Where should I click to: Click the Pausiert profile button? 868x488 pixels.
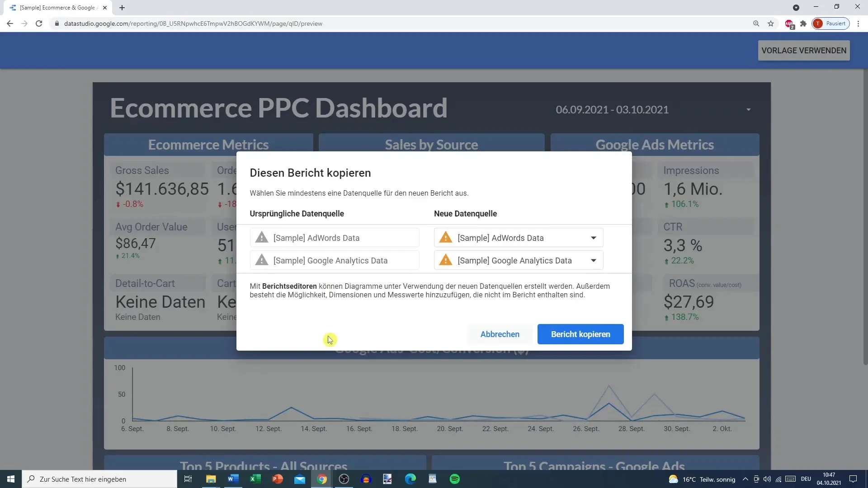click(x=831, y=23)
